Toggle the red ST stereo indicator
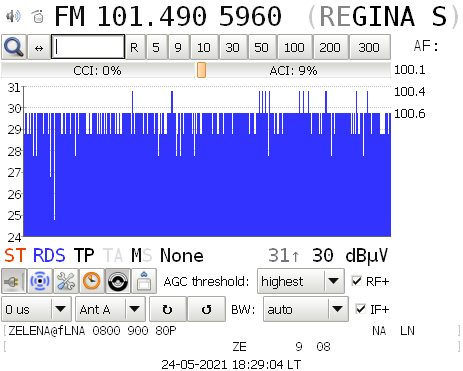The height and width of the screenshot is (371, 463). [15, 256]
